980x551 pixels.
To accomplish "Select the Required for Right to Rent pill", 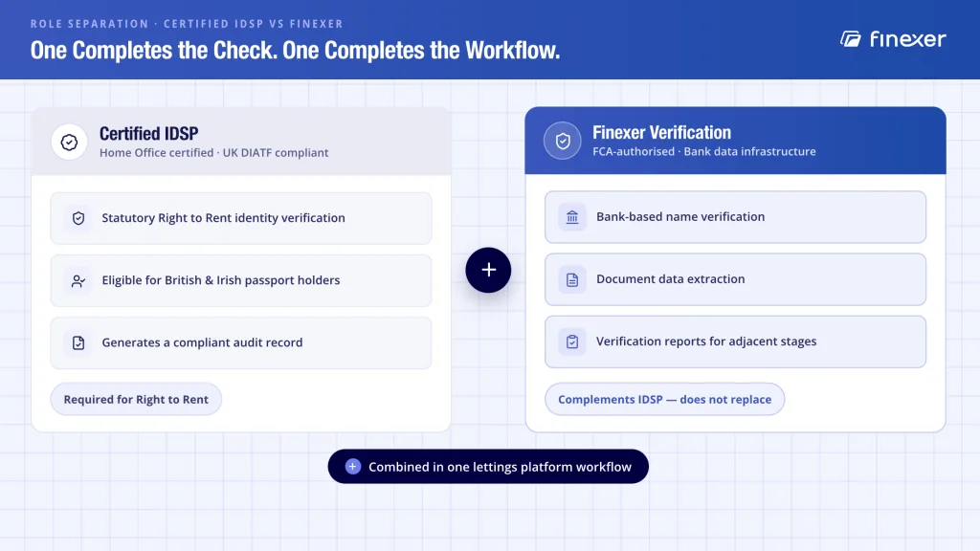I will coord(136,399).
